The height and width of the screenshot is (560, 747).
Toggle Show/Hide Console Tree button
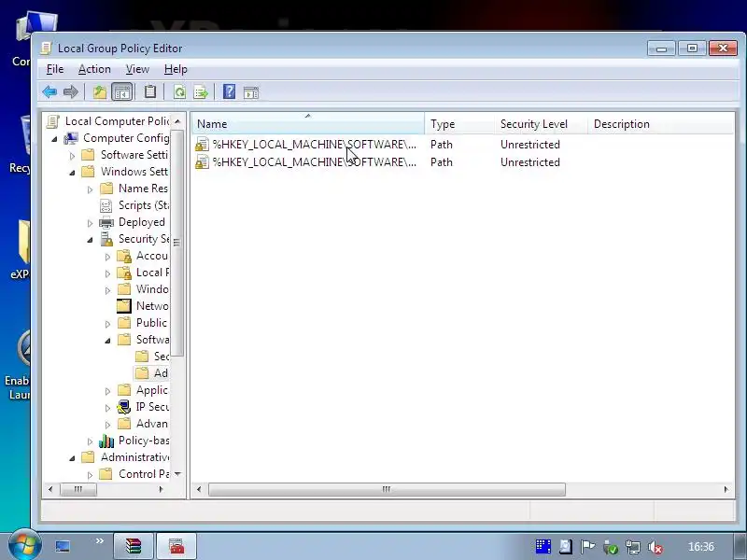click(x=122, y=91)
